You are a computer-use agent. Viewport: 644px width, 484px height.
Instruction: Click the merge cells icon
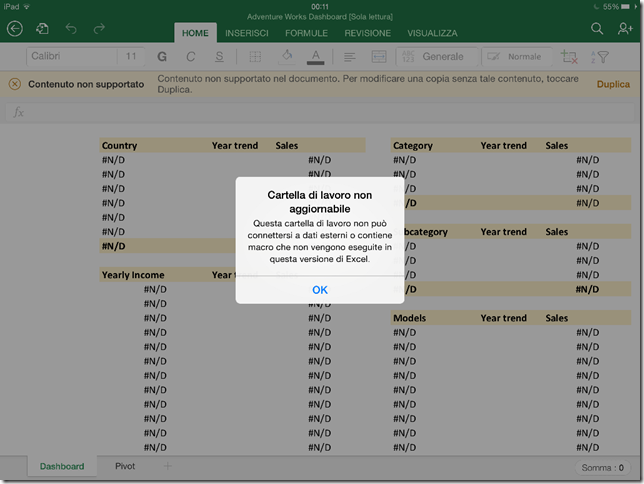(379, 57)
